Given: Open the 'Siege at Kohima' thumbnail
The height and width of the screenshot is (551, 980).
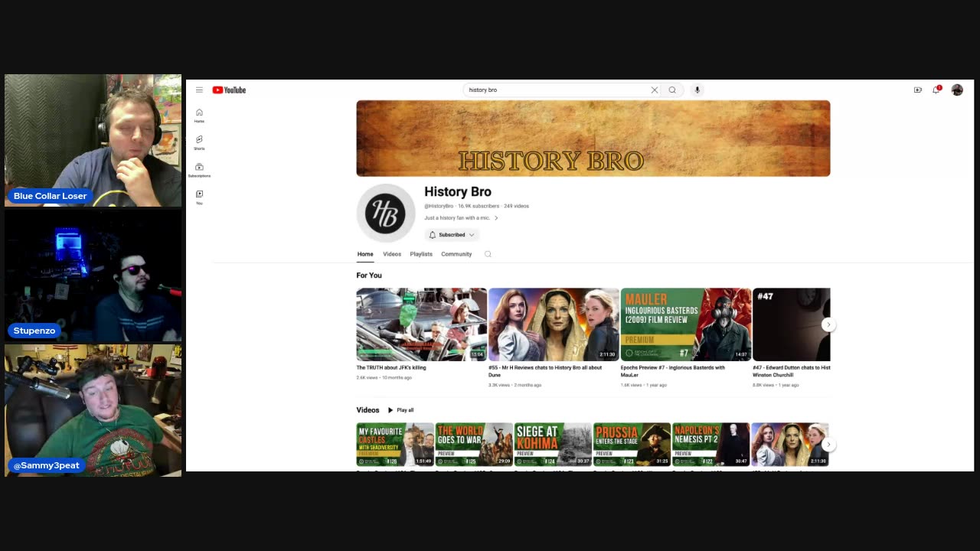Looking at the screenshot, I should coord(553,445).
